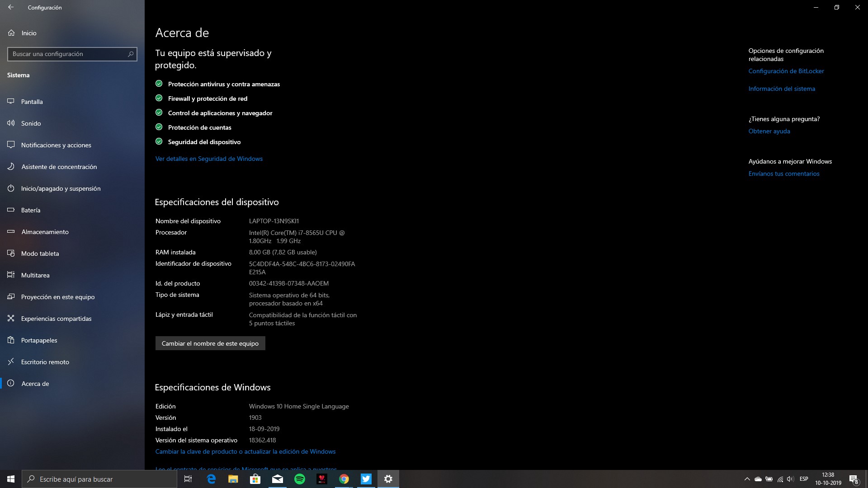This screenshot has width=868, height=488.
Task: Open File Explorer from the taskbar
Action: click(233, 479)
